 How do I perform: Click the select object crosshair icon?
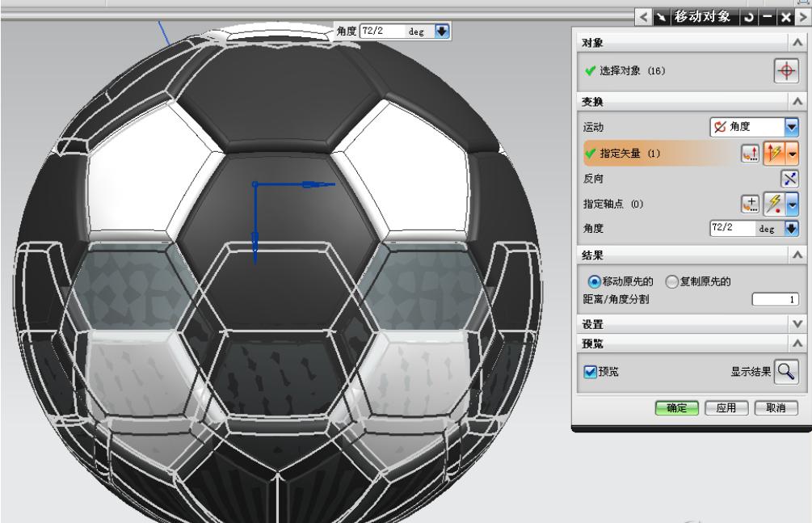point(786,70)
